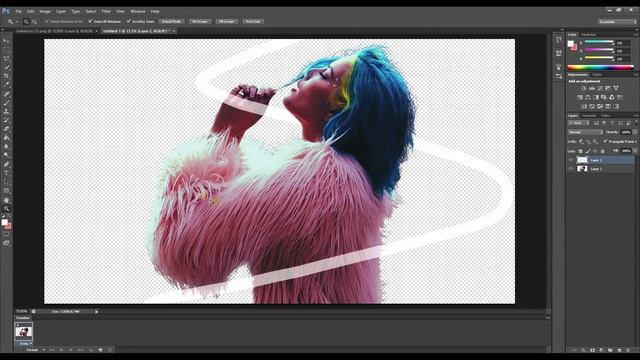Open the Essentials workspace dropdown
This screenshot has height=360, width=640.
pos(618,22)
